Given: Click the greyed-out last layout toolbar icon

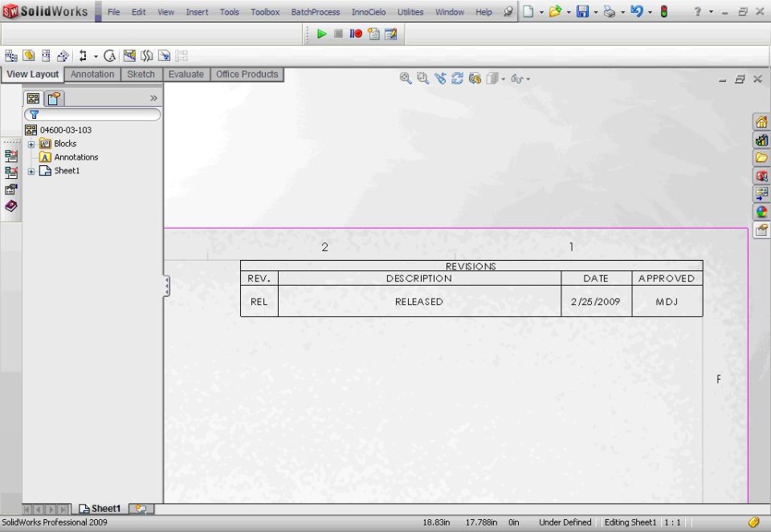Looking at the screenshot, I should point(182,56).
